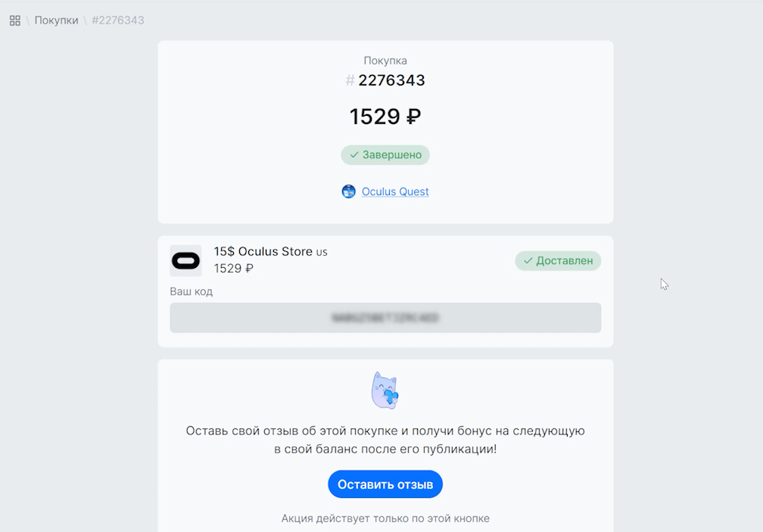Click the item price 1529 ₽ under product
The height and width of the screenshot is (532, 763).
point(233,269)
